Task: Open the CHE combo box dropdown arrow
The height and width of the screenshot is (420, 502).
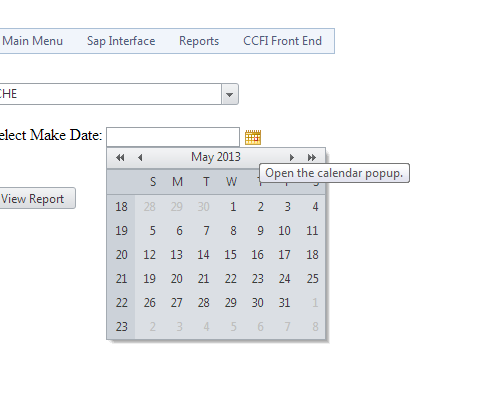Action: coord(230,94)
